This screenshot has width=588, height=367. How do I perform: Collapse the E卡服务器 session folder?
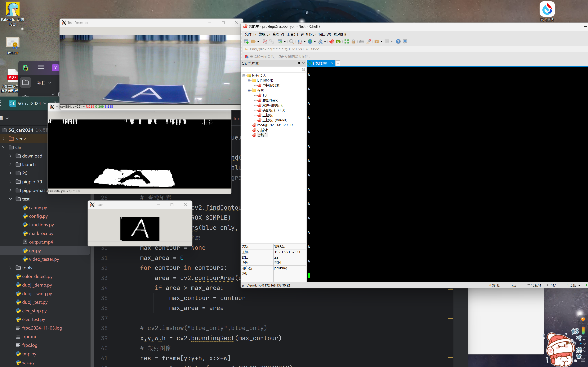[249, 80]
